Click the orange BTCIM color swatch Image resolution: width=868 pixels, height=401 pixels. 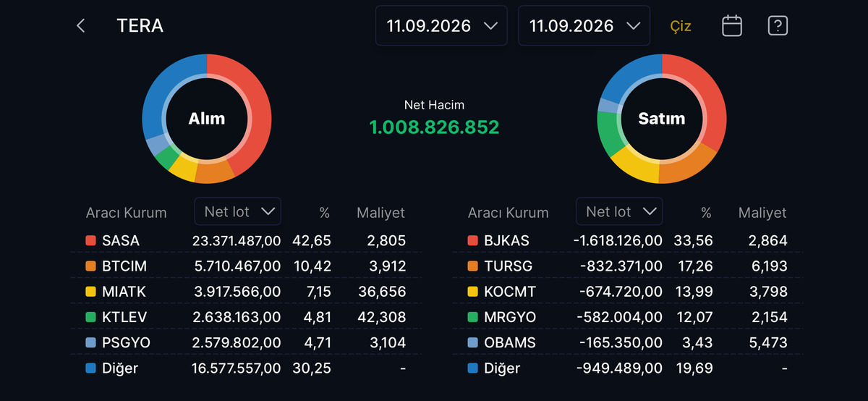tap(90, 266)
